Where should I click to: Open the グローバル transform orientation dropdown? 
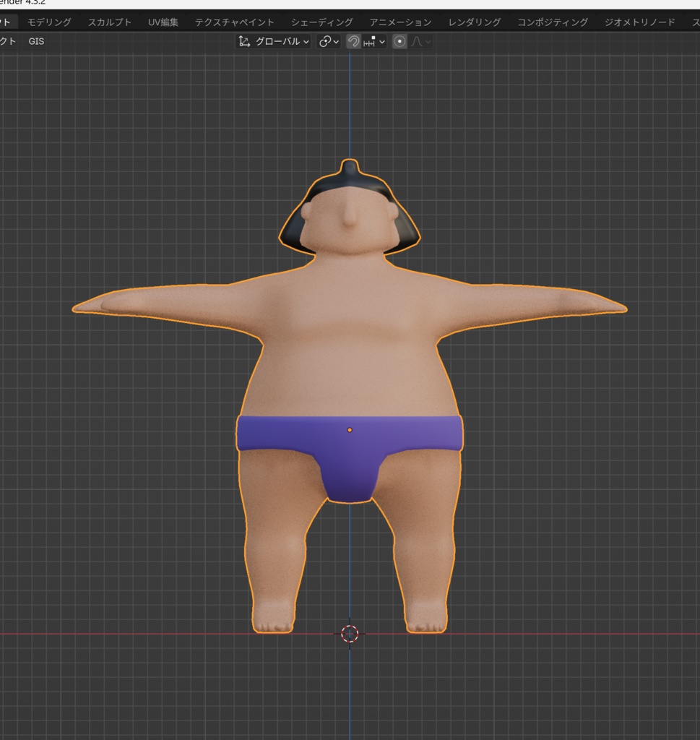tap(274, 41)
